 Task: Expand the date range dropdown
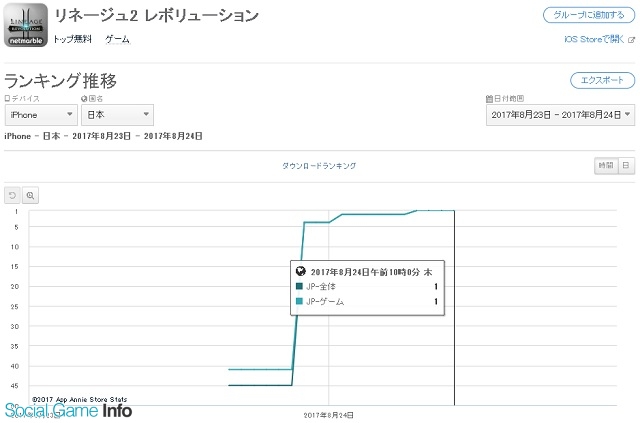(x=560, y=115)
